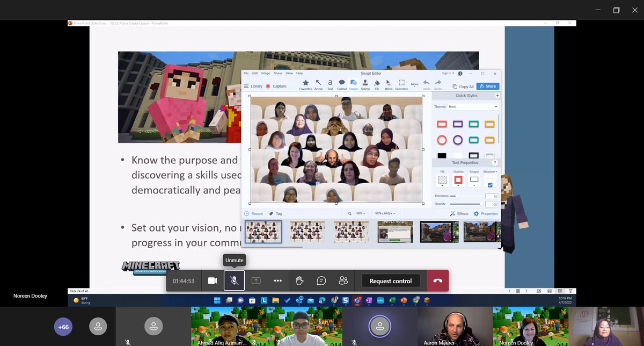Select the fourth tray thumbnail with dialog
Screen dimensions: 644x346
pos(395,232)
